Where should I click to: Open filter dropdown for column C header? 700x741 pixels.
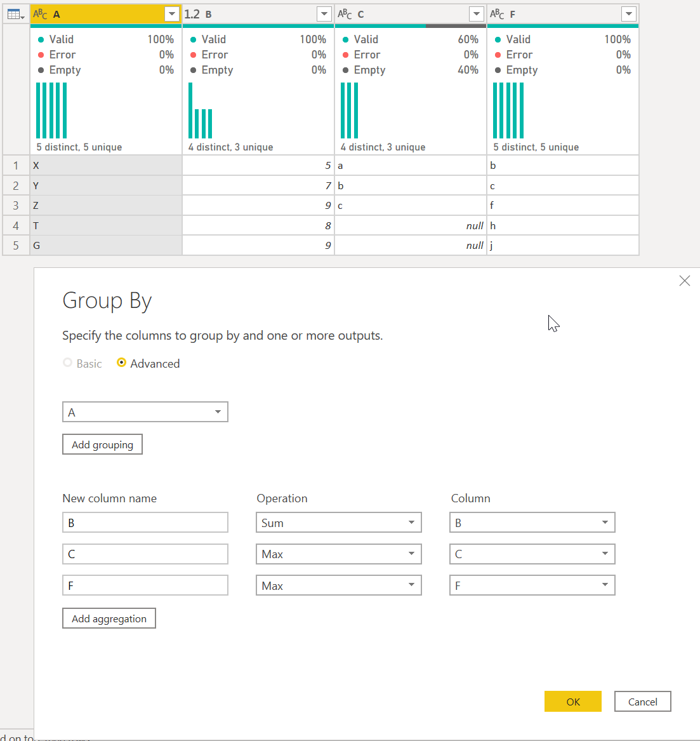477,14
